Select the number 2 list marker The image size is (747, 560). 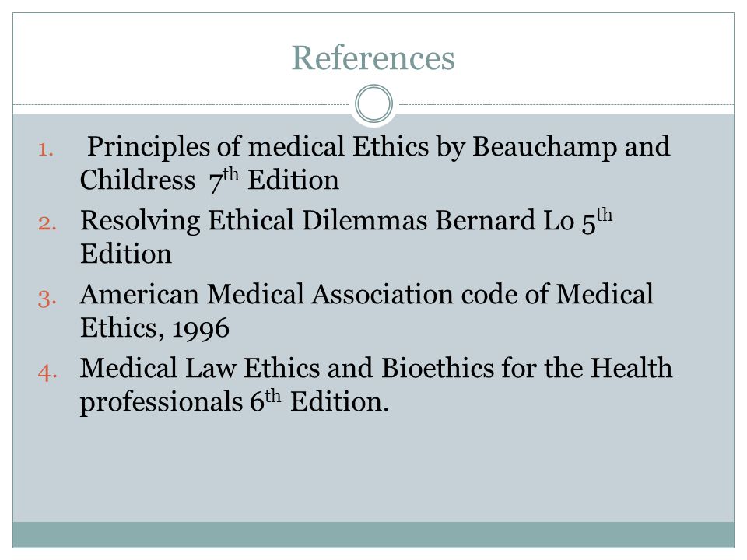pyautogui.click(x=47, y=223)
